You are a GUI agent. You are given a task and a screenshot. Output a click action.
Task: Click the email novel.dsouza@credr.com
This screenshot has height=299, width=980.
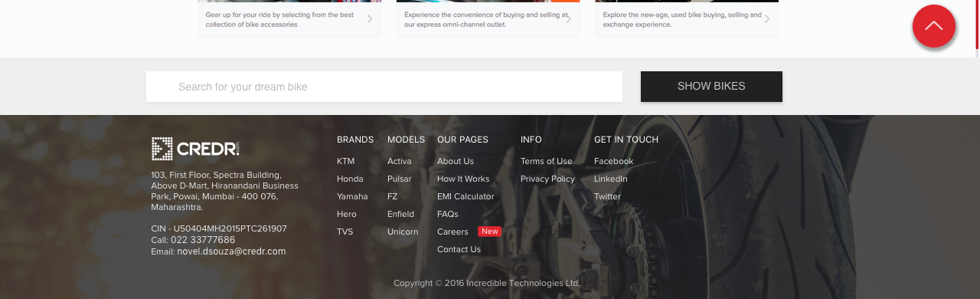pos(231,251)
